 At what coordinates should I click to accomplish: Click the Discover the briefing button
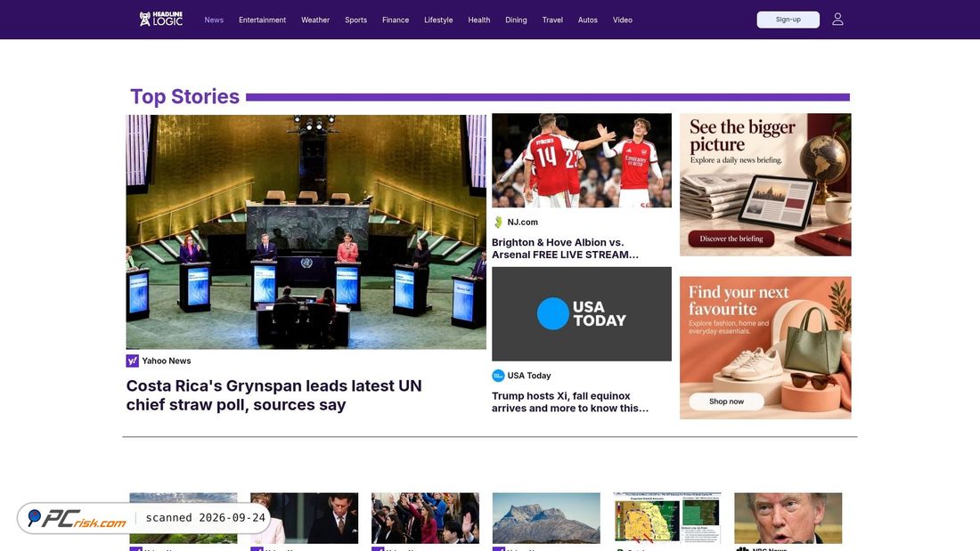731,239
